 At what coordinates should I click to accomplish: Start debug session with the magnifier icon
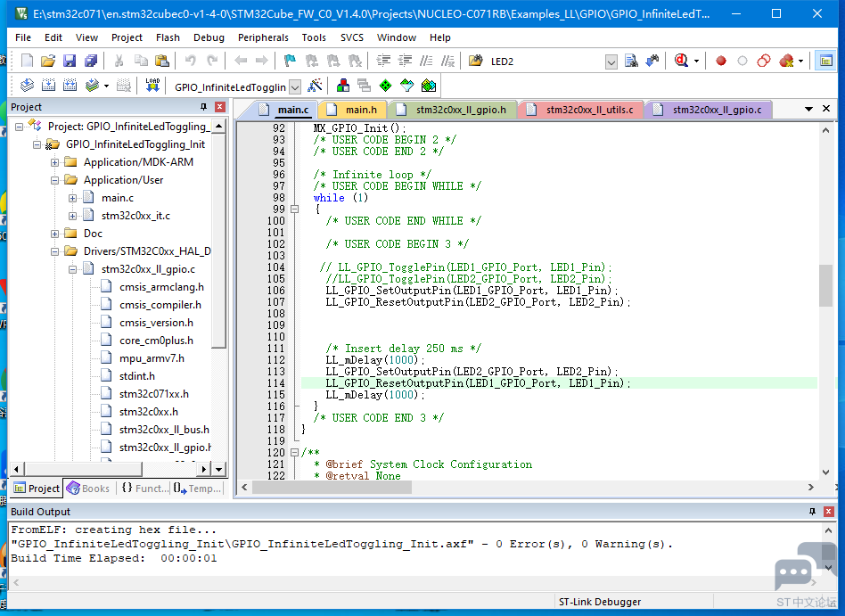681,61
